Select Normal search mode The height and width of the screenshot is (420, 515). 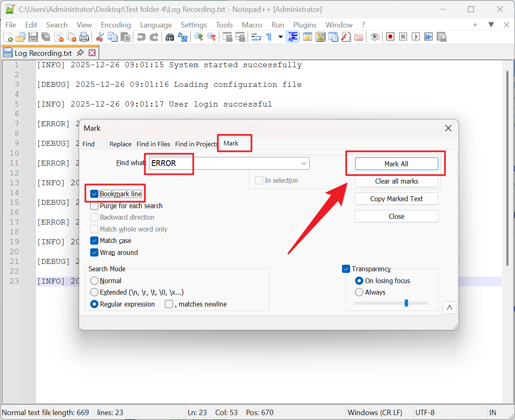click(94, 281)
